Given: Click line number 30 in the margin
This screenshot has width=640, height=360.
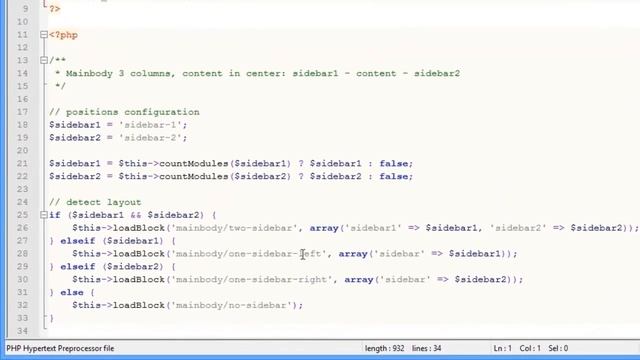Looking at the screenshot, I should 23,280.
